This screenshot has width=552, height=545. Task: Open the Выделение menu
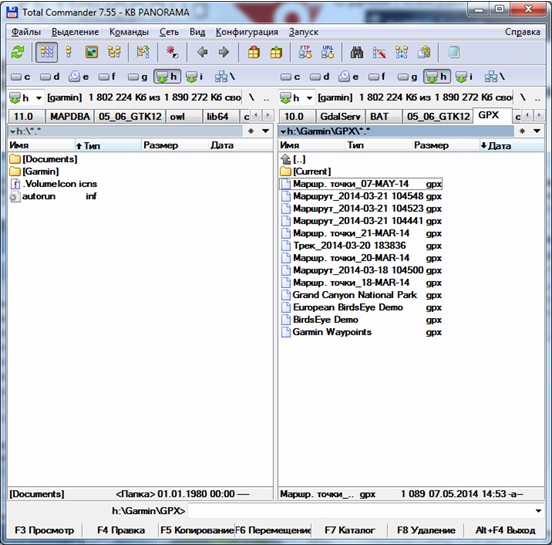click(75, 32)
